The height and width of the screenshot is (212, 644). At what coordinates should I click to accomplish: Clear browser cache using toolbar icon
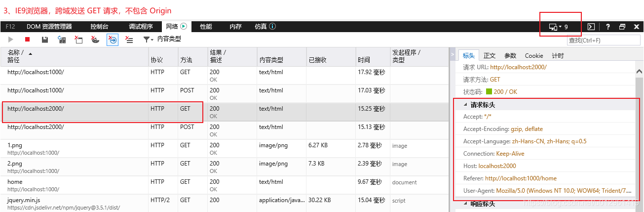pyautogui.click(x=78, y=39)
